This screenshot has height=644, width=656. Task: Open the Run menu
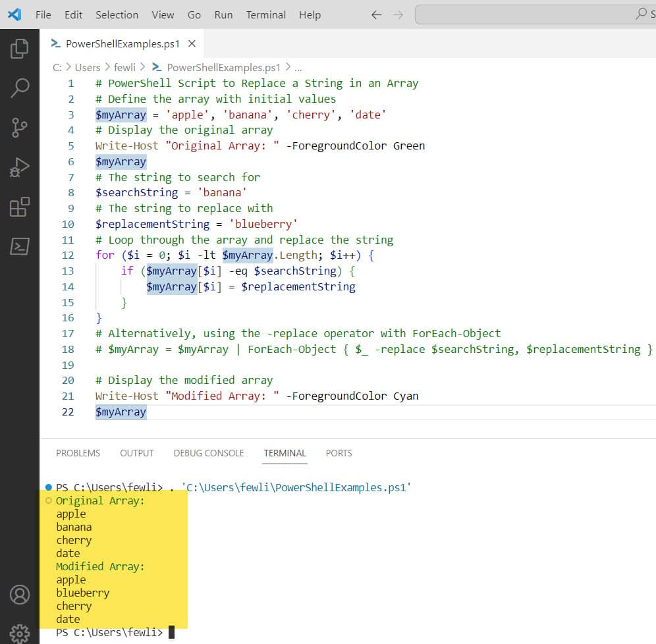tap(223, 14)
